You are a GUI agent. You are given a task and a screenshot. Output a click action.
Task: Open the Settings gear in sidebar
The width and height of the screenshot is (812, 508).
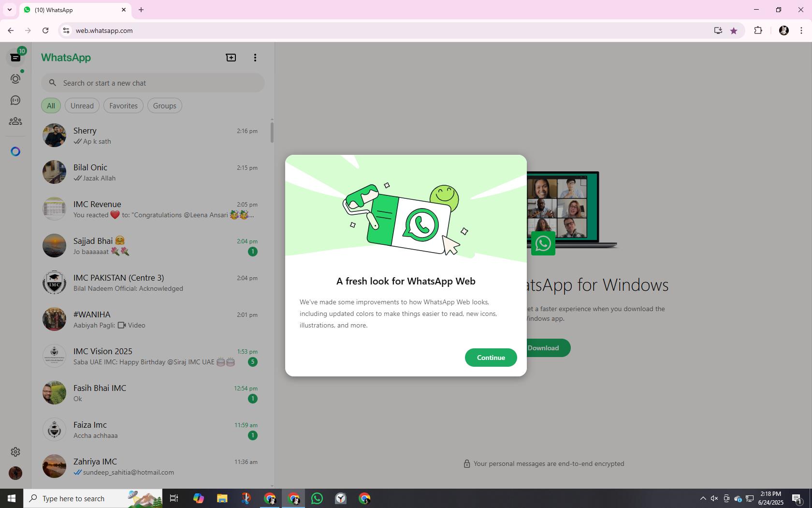(15, 452)
